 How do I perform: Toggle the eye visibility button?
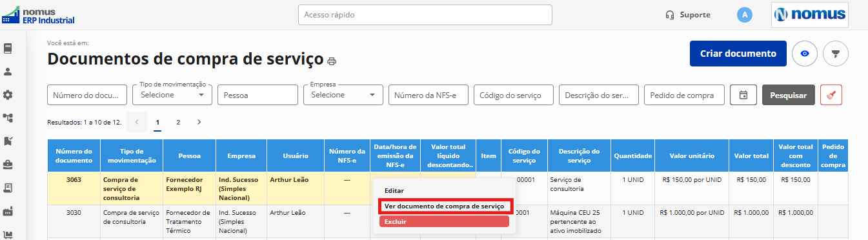[805, 54]
